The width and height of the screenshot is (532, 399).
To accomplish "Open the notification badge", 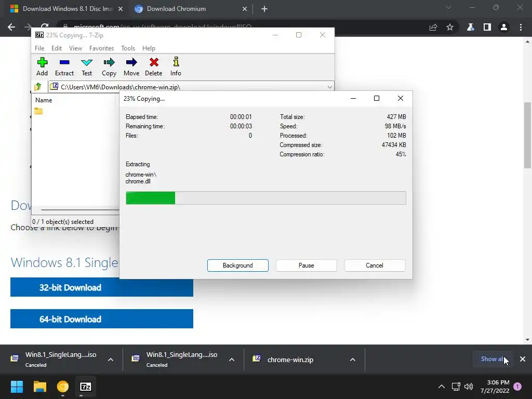I will 517,387.
